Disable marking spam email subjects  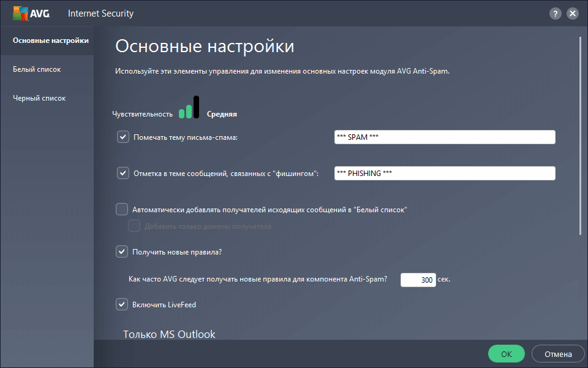point(122,136)
